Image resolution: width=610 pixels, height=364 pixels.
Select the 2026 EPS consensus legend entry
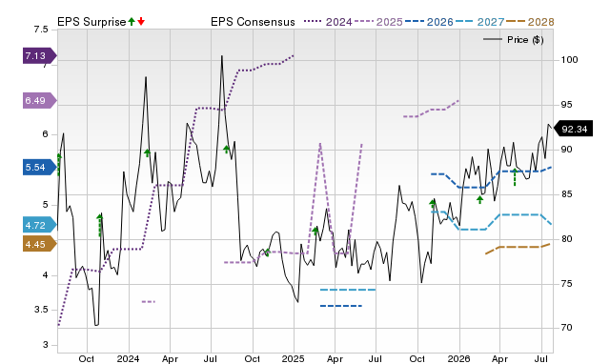[x=429, y=22]
